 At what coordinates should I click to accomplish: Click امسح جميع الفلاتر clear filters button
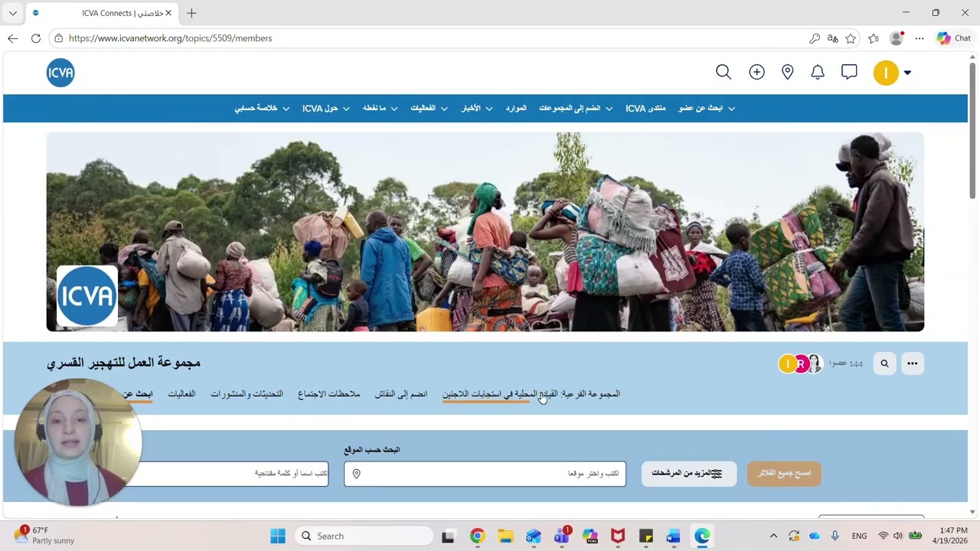point(784,474)
